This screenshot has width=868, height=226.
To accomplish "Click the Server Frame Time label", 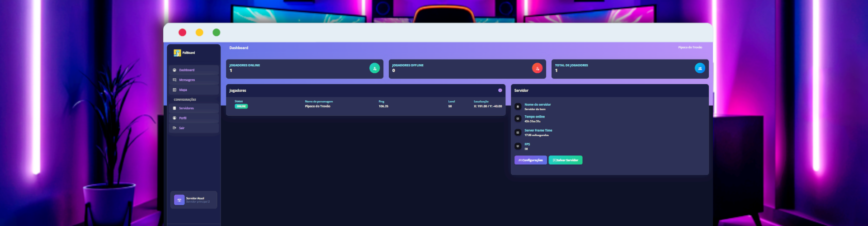I will (538, 131).
